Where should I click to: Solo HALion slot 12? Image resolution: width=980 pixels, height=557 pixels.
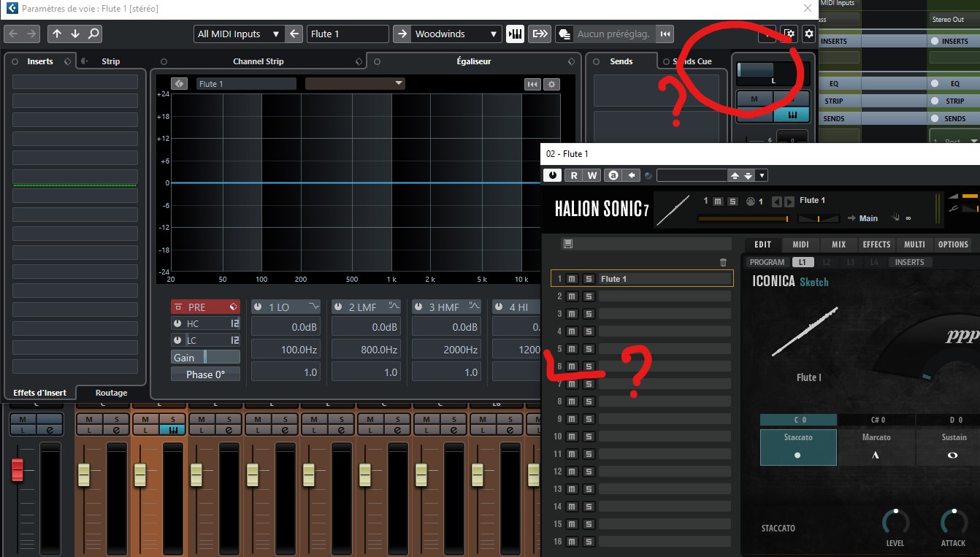(x=589, y=472)
